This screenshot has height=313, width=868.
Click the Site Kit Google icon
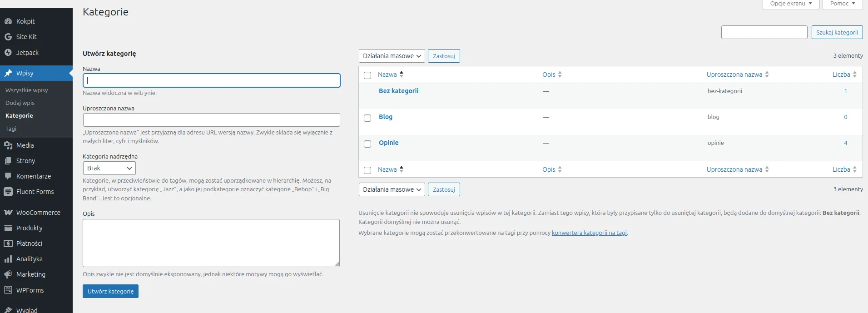[8, 37]
